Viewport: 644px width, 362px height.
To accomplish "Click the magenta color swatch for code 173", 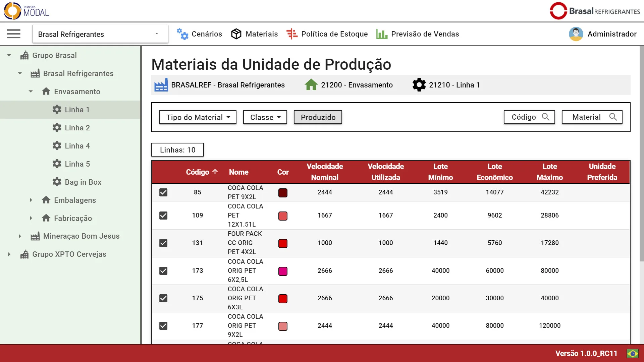I will (283, 271).
